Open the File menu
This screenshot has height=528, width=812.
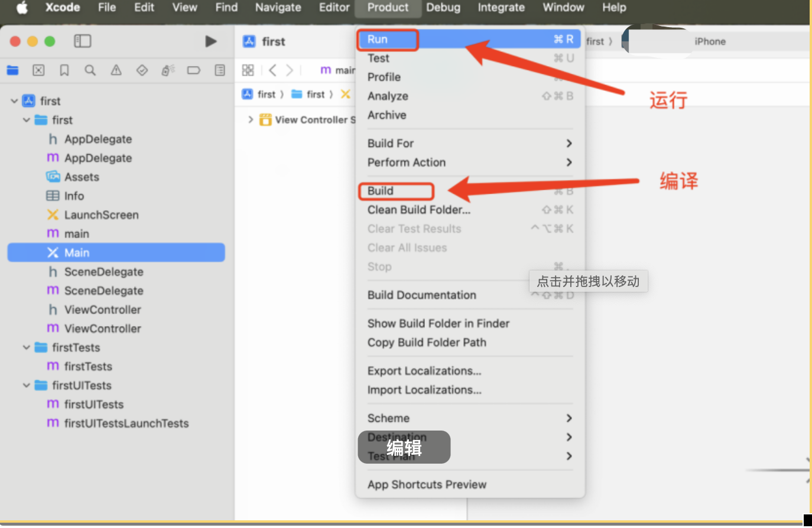pos(107,8)
